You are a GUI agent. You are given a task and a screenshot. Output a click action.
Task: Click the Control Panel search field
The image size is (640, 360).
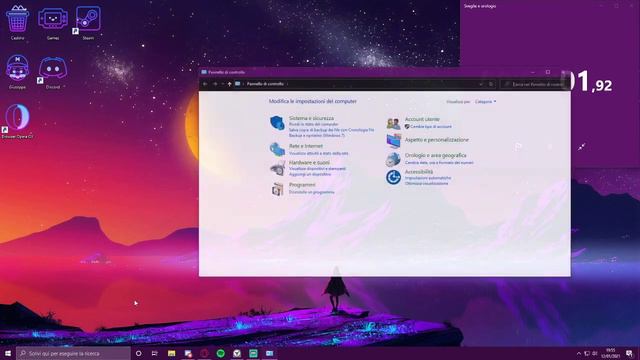(534, 84)
